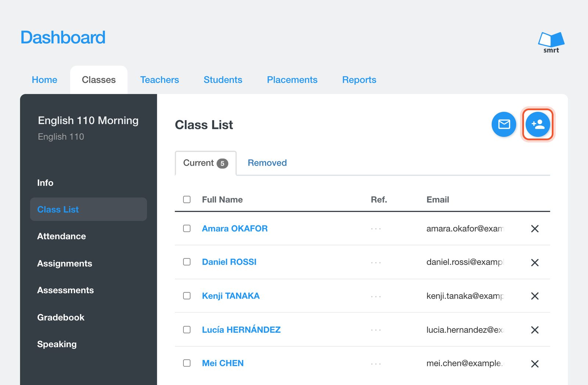Check the box for Mei CHEN
The image size is (588, 385).
[187, 363]
